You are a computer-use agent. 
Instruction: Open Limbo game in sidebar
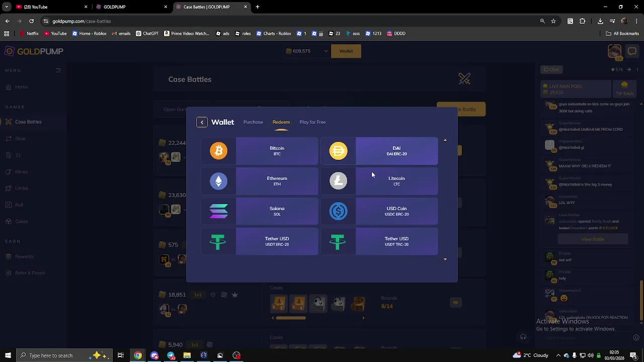(x=21, y=188)
